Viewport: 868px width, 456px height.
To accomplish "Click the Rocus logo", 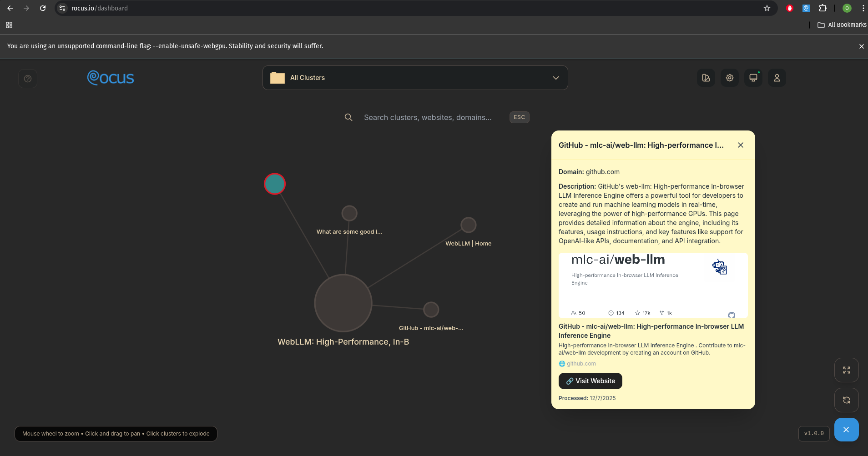I will pyautogui.click(x=111, y=78).
